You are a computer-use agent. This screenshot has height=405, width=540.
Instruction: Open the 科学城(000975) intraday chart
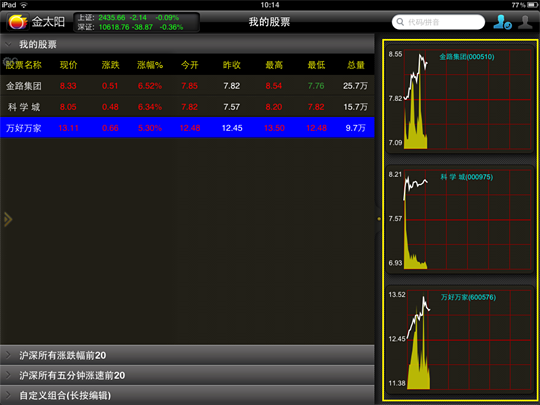[459, 219]
